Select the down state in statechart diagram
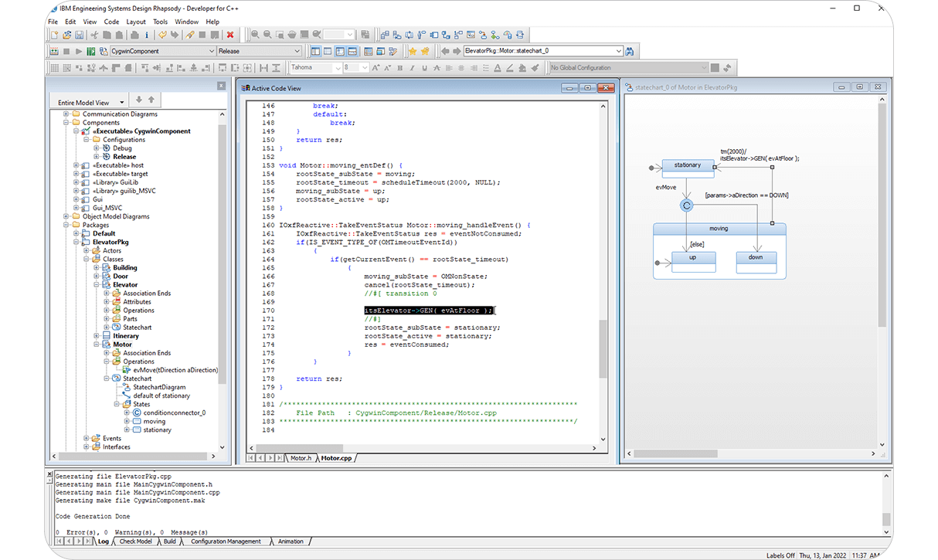938x560 pixels. tap(755, 262)
